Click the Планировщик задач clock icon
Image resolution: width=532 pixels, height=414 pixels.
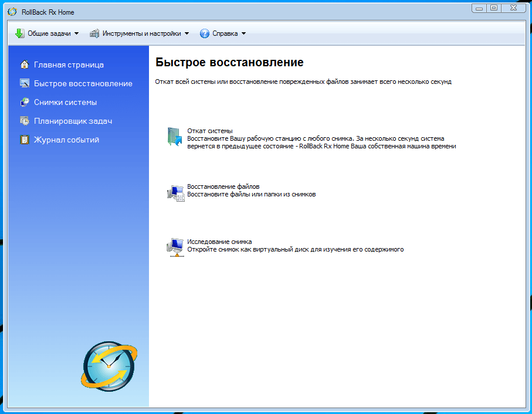point(24,121)
